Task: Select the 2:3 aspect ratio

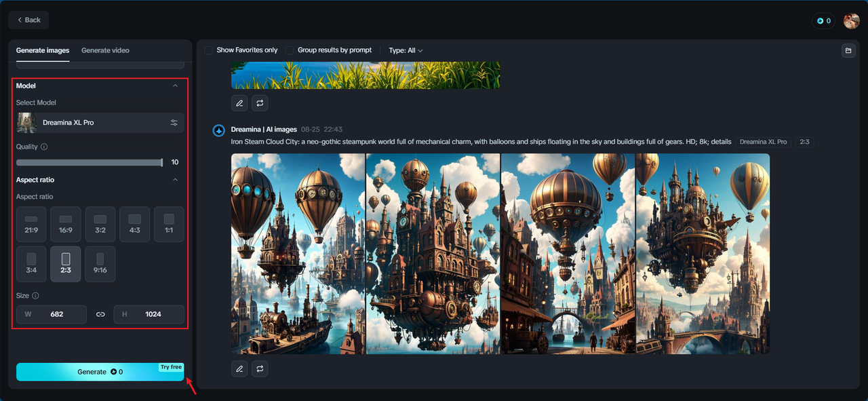Action: (x=66, y=264)
